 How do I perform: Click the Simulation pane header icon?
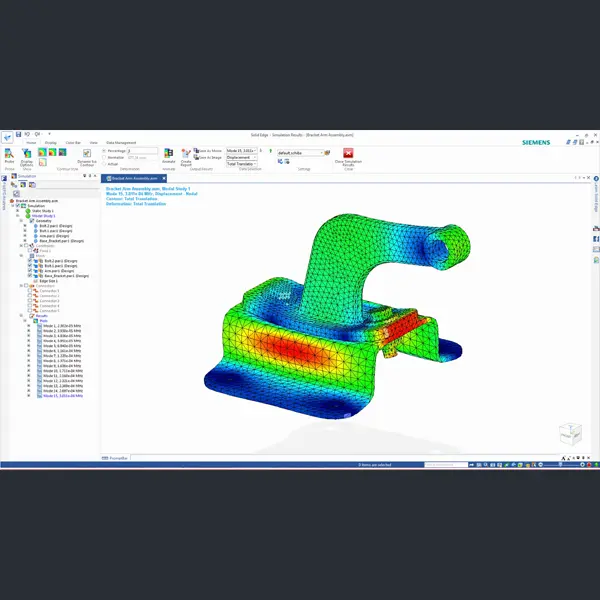coord(14,176)
